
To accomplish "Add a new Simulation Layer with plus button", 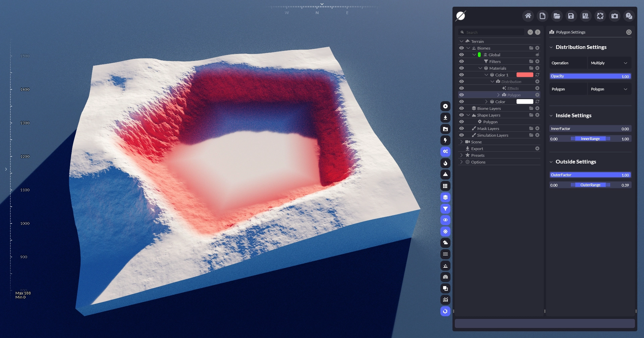I will [x=537, y=135].
